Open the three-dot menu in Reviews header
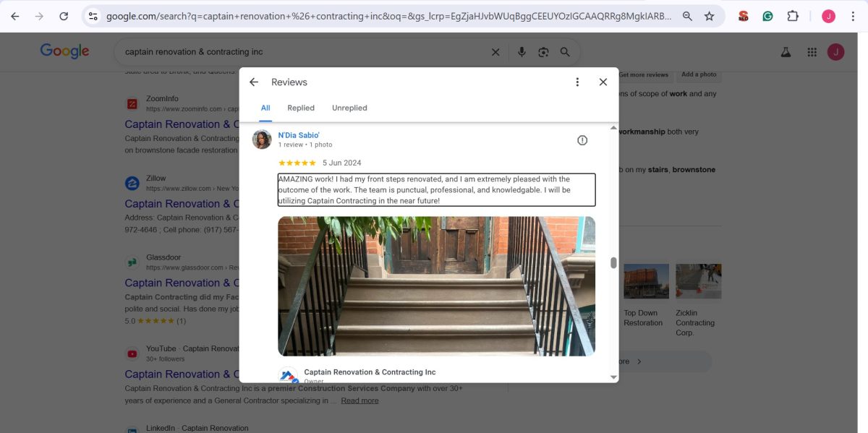The width and height of the screenshot is (868, 433). tap(577, 82)
